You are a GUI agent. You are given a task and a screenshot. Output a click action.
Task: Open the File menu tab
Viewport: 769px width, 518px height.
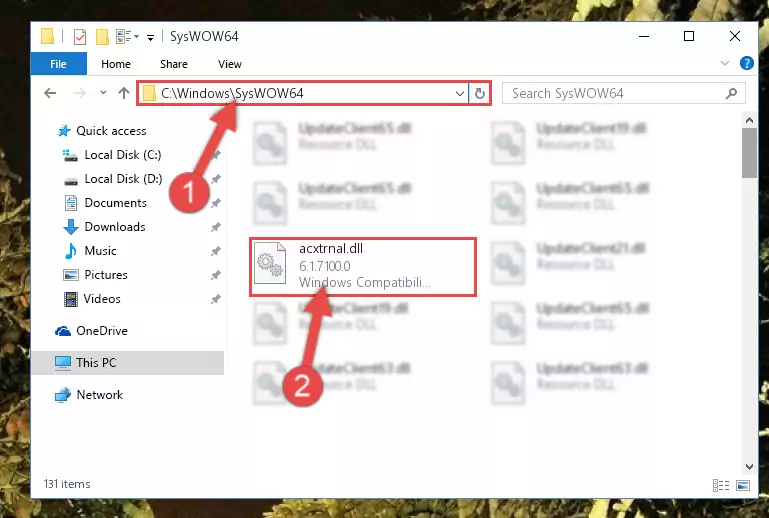tap(58, 64)
